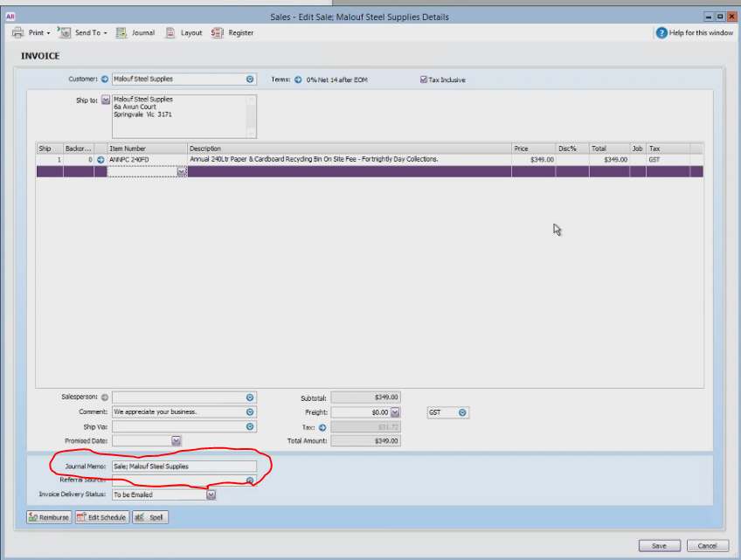This screenshot has height=560, width=741.
Task: Click the Edit Schedule button
Action: click(102, 517)
